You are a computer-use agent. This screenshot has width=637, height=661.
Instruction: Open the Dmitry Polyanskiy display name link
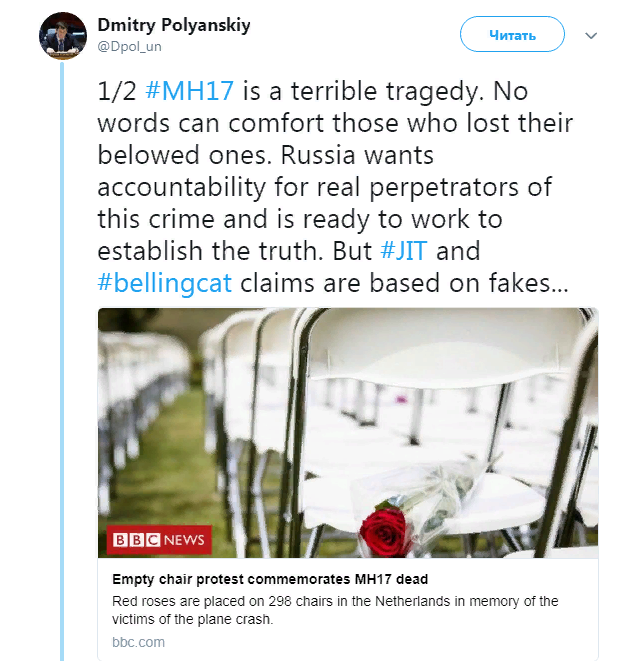pos(174,26)
